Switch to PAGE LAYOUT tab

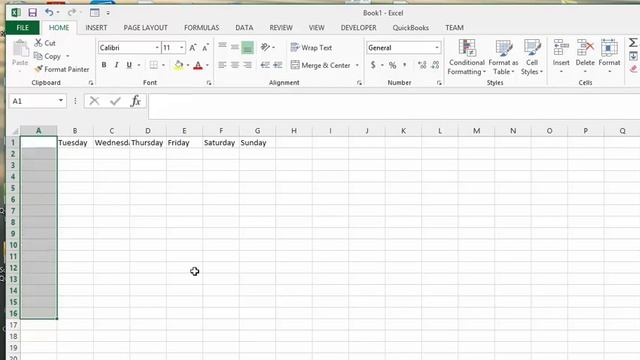tap(145, 28)
